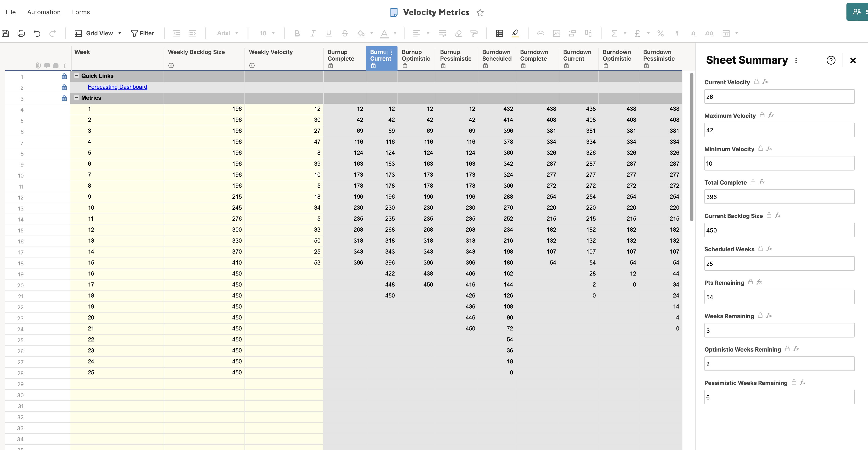The image size is (868, 450).
Task: Toggle Underline formatting
Action: coord(328,33)
